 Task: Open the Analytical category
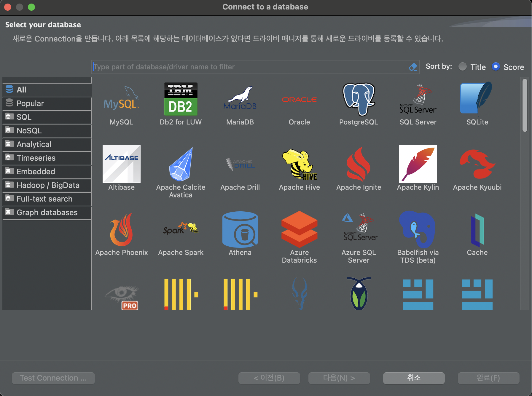pyautogui.click(x=47, y=144)
